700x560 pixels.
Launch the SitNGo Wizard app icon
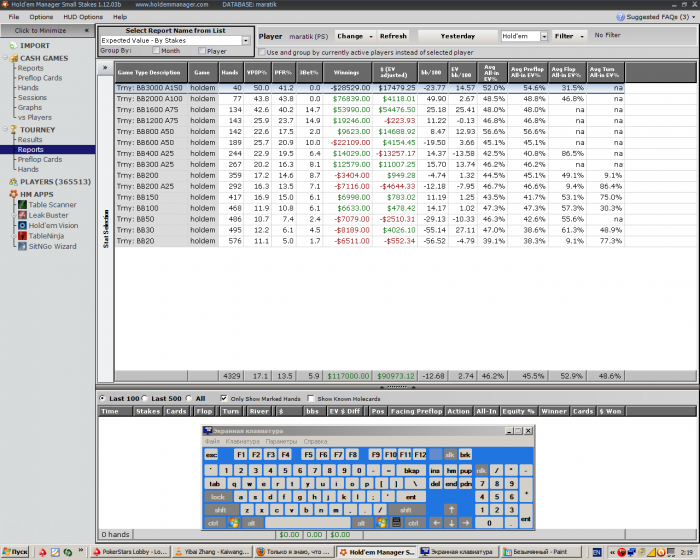tap(22, 246)
